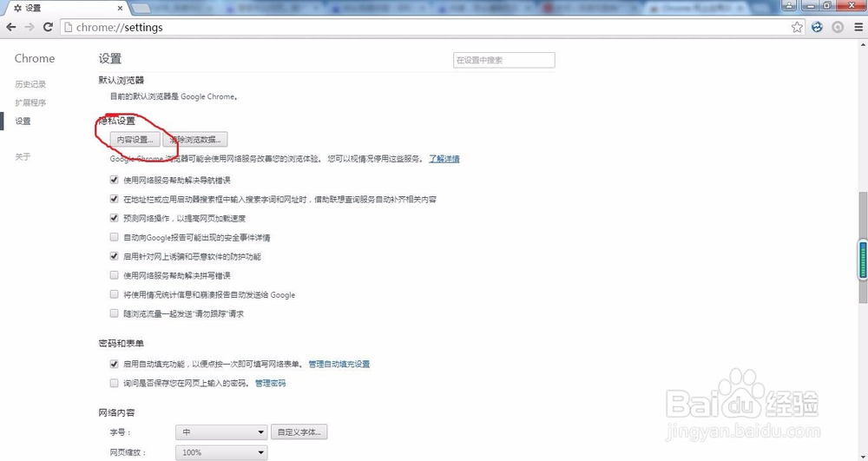
Task: Open the 管理密码 link
Action: 270,383
